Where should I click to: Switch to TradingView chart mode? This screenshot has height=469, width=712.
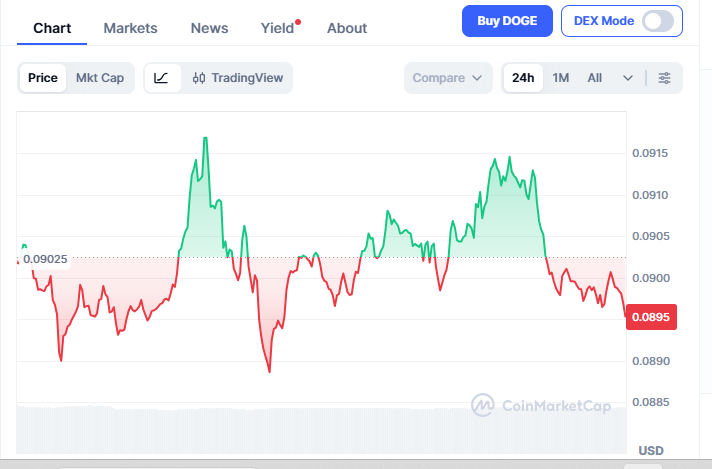click(x=238, y=78)
